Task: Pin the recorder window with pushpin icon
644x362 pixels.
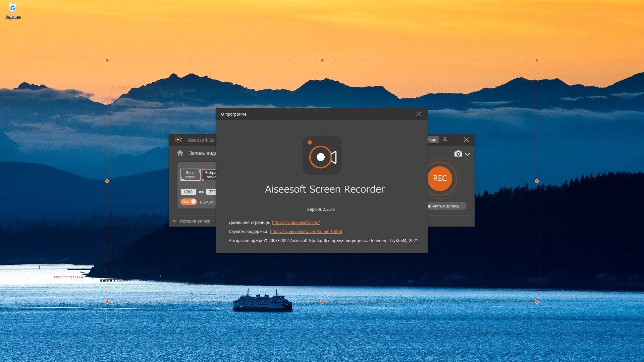Action: tap(445, 140)
